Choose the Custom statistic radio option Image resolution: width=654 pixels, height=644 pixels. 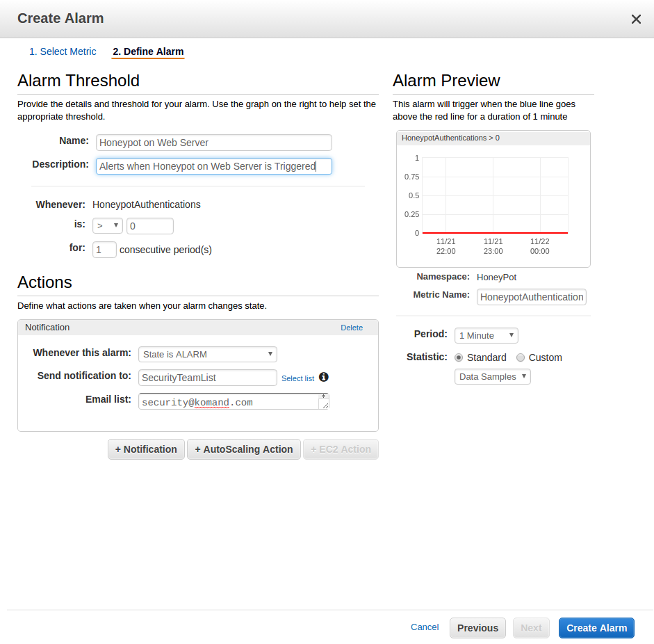521,357
